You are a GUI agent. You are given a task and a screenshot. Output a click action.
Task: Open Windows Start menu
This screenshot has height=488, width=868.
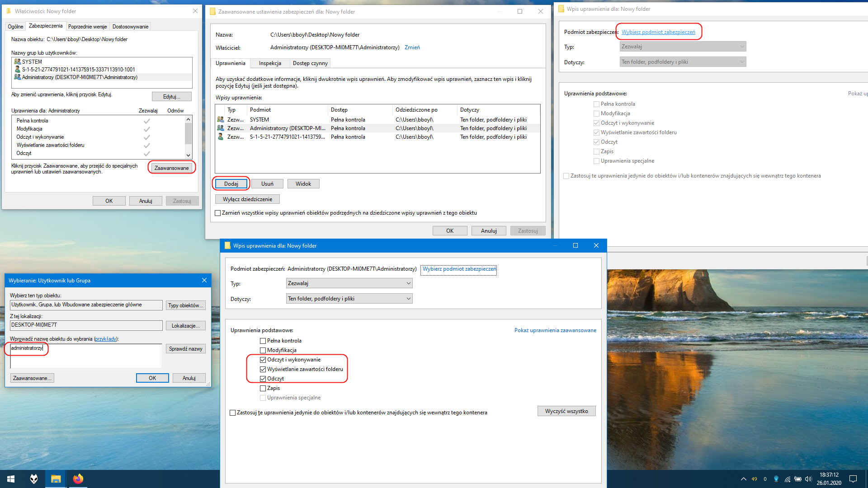(x=11, y=479)
